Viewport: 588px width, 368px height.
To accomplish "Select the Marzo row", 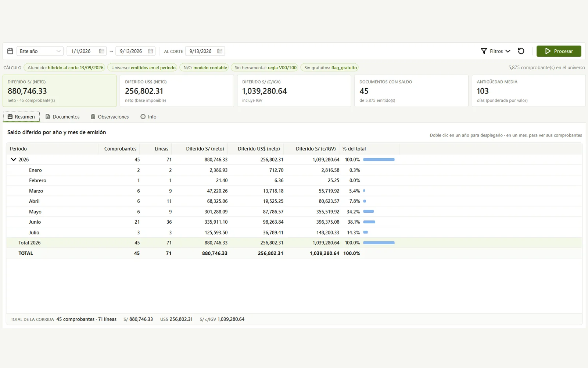I will coord(294,191).
